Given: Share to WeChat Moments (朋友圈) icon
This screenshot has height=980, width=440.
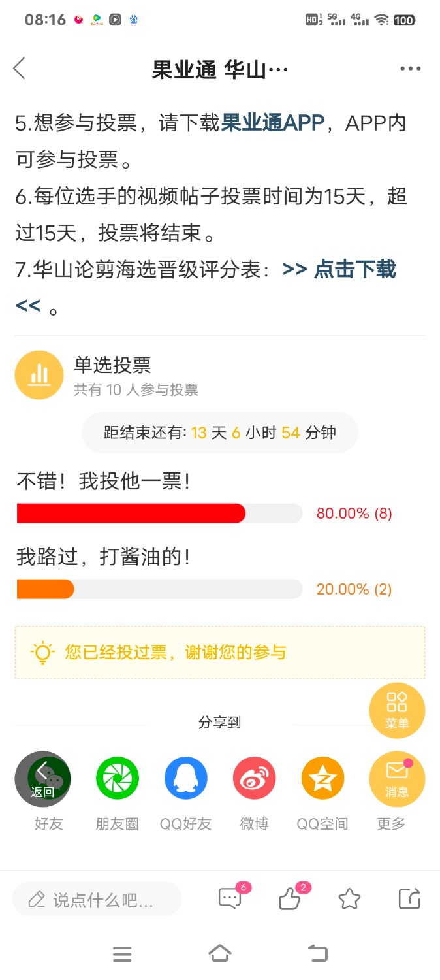Looking at the screenshot, I should tap(118, 778).
